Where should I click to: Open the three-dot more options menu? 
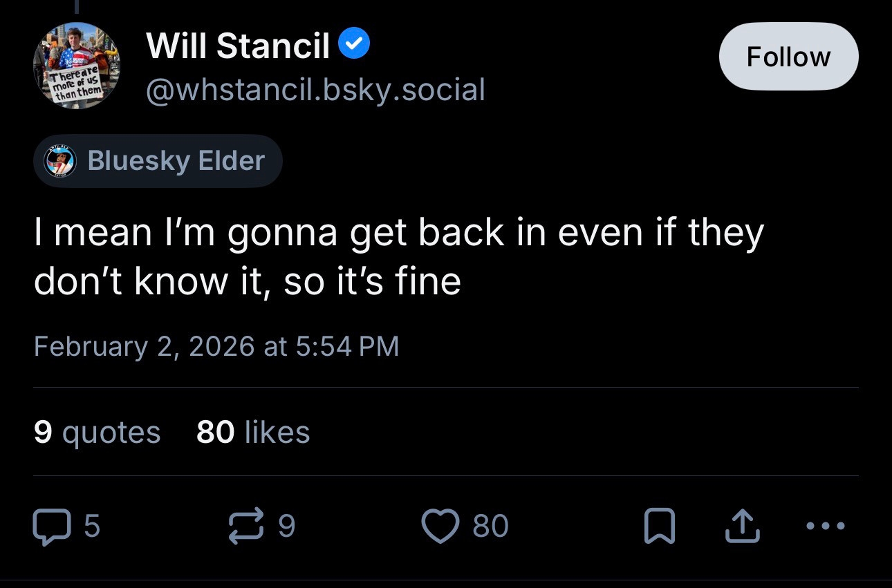tap(826, 526)
